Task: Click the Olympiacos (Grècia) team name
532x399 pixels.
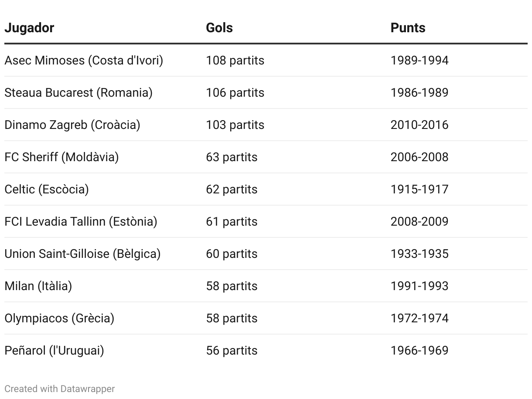Action: pyautogui.click(x=59, y=318)
